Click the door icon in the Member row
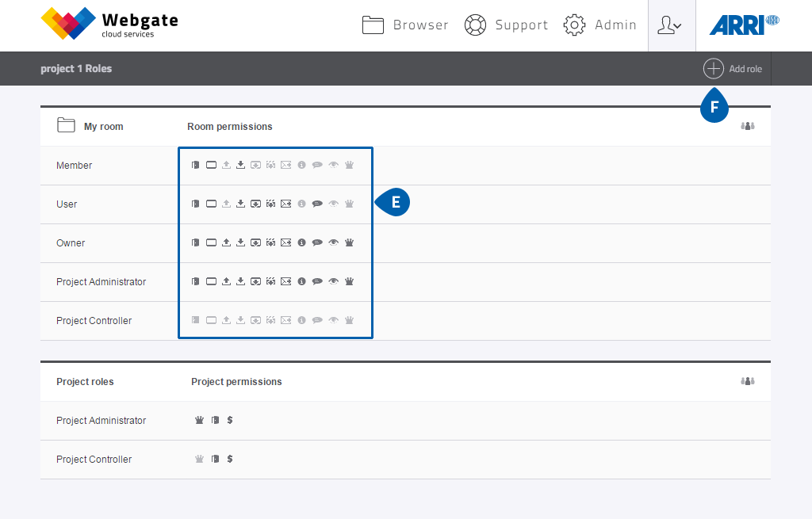This screenshot has width=812, height=519. click(x=195, y=165)
